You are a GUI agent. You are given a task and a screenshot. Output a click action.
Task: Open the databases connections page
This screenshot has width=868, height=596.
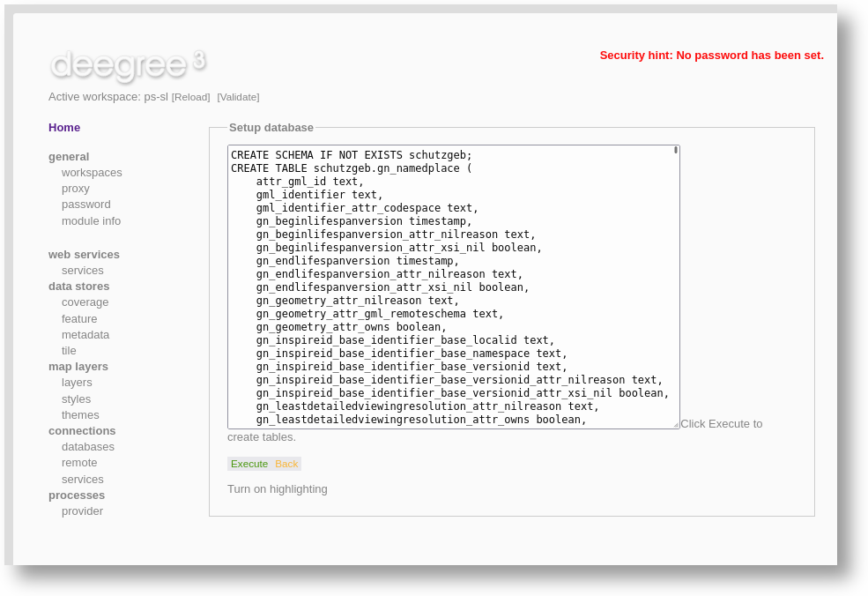pos(88,446)
